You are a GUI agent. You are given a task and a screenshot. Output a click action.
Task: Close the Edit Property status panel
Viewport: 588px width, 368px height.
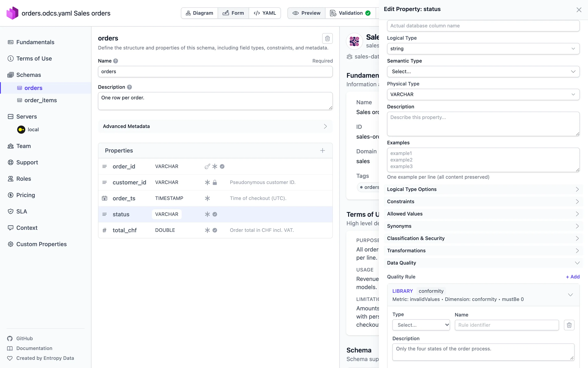tap(579, 9)
